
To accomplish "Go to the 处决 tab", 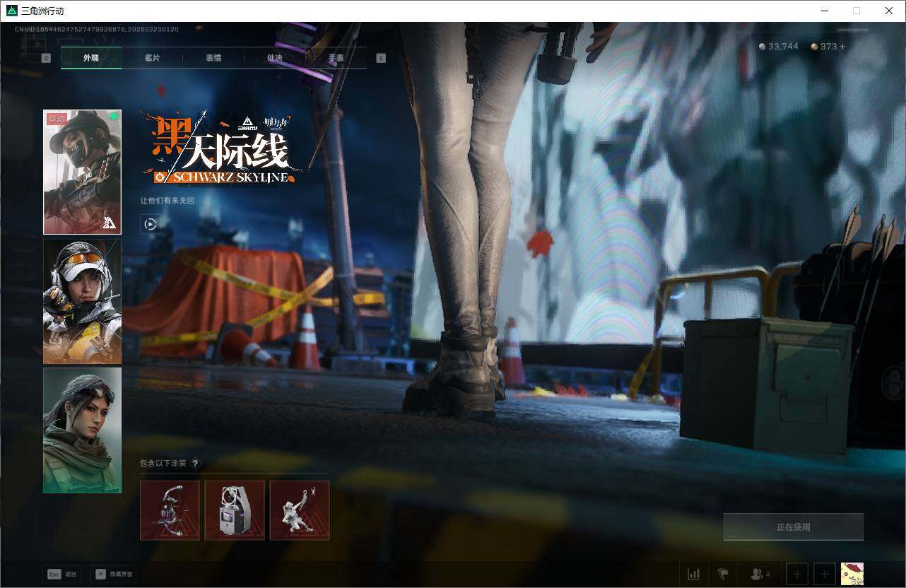I will pyautogui.click(x=275, y=58).
